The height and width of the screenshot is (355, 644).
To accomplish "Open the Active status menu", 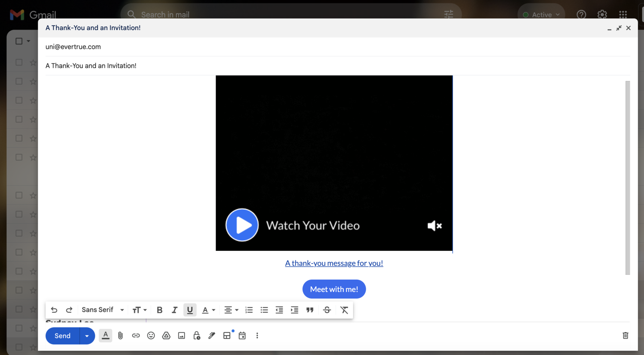I will 541,15.
